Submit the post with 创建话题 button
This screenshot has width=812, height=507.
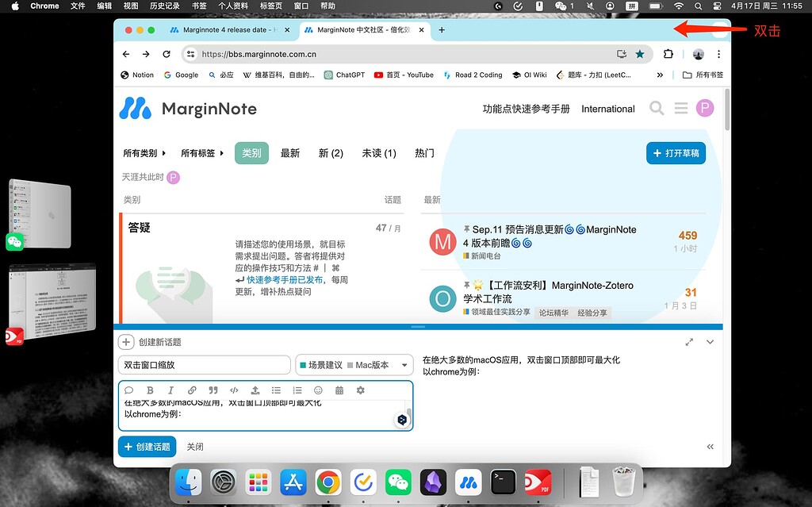coord(147,447)
